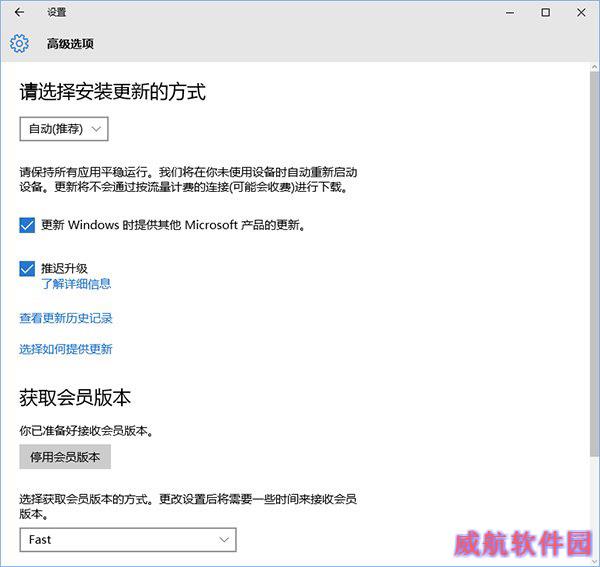Expand the Fast insider ring dropdown
Viewport: 600px width, 567px height.
[x=128, y=540]
